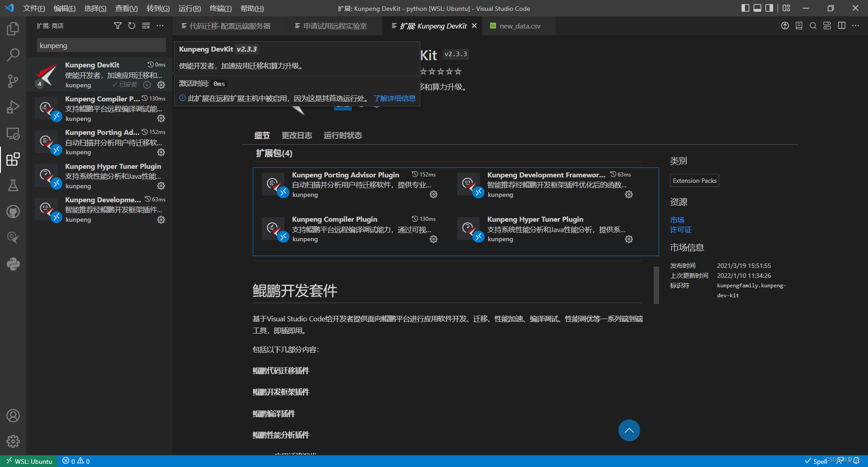Click the search icon in editor toolbar
Viewport: 868px width, 467px height.
coord(813,26)
